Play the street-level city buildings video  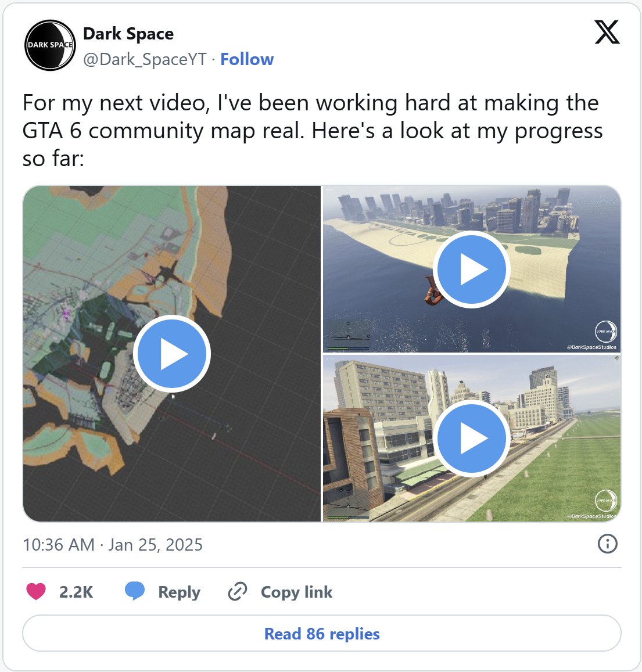pyautogui.click(x=471, y=439)
